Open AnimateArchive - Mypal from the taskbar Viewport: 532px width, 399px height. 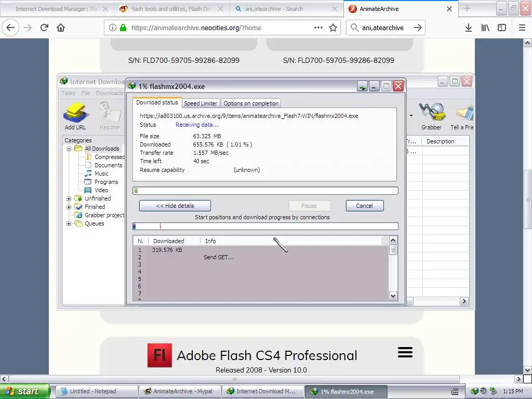click(180, 391)
